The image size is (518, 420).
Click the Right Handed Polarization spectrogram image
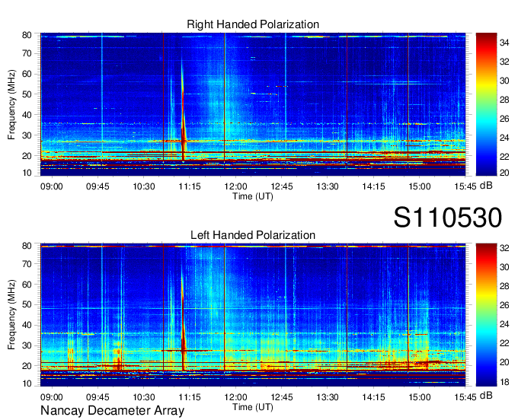coord(253,104)
